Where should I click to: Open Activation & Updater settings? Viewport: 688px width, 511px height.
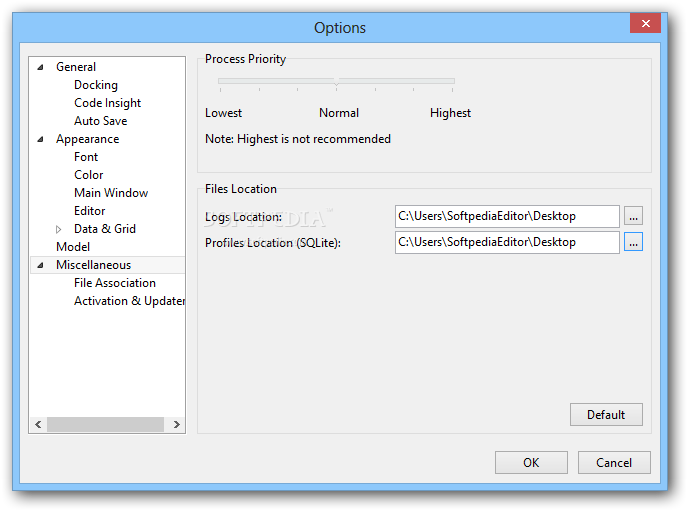point(129,301)
